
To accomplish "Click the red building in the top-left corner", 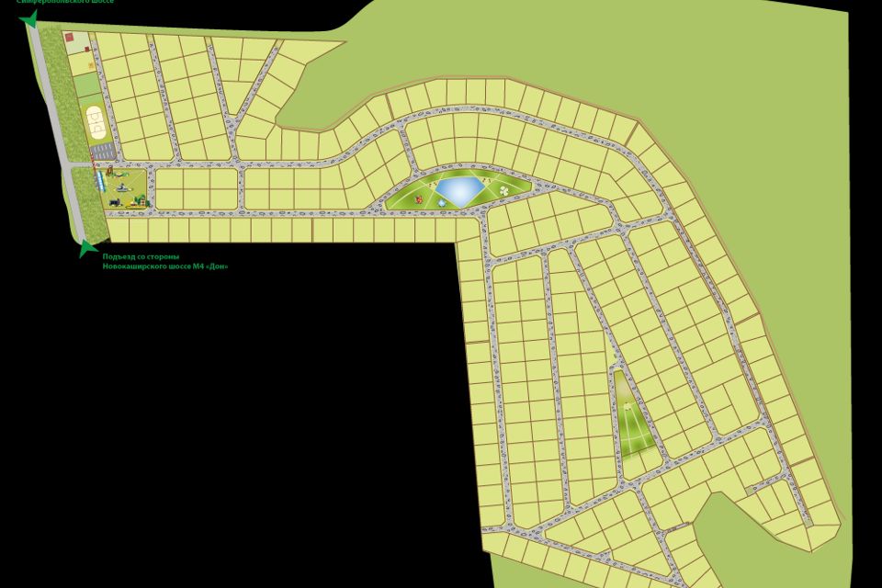I will pyautogui.click(x=68, y=38).
